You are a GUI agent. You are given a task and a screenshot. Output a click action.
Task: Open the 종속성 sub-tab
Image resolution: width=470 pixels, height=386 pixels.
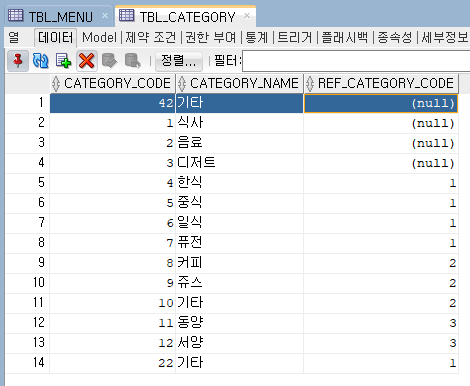[x=395, y=37]
